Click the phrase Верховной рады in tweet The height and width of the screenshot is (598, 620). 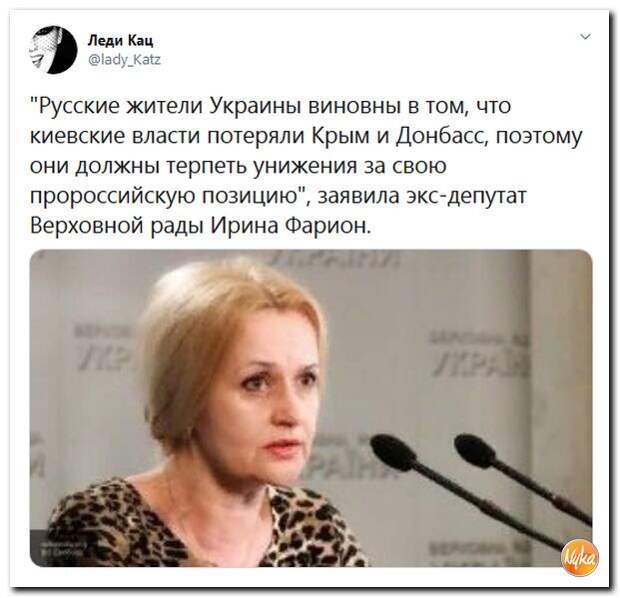117,226
